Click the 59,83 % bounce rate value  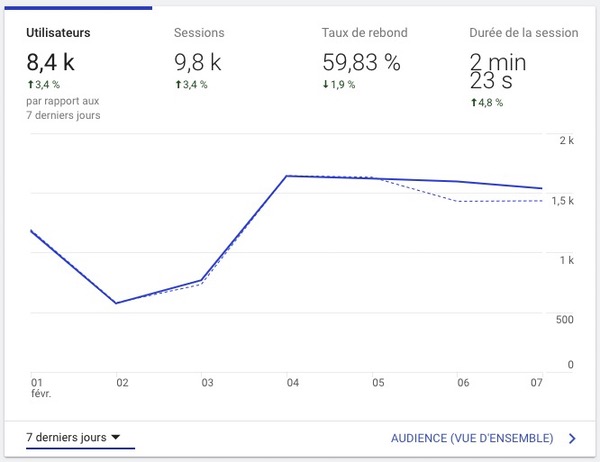coord(361,62)
